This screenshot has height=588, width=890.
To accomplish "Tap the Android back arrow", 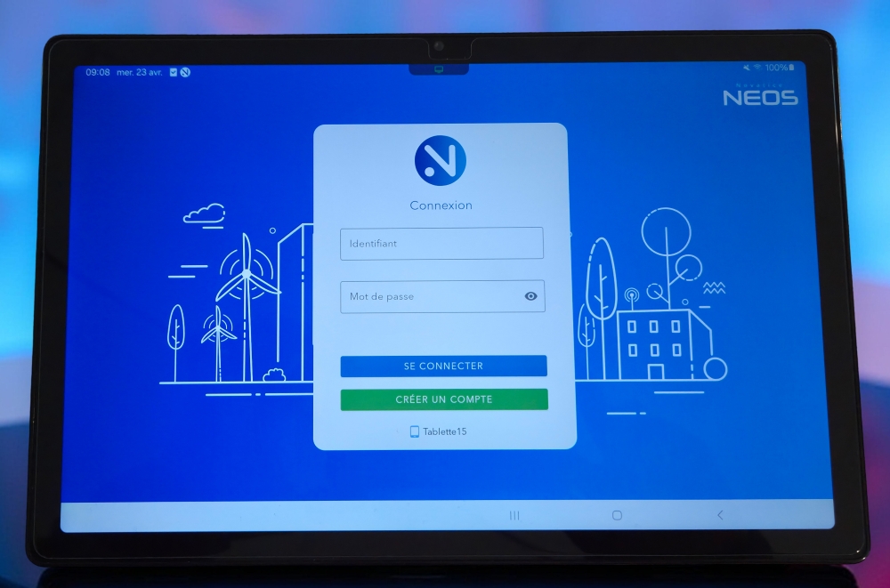I will point(720,515).
